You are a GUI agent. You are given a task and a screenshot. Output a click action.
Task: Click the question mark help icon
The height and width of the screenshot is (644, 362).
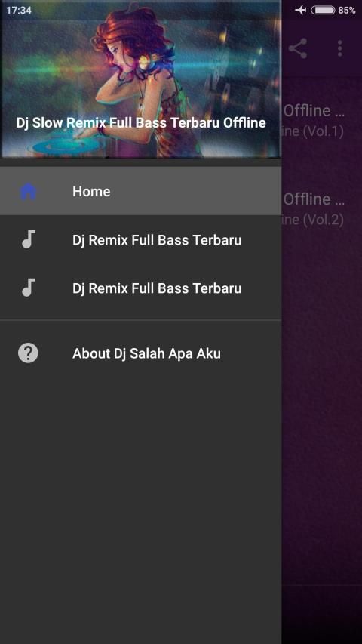(28, 353)
